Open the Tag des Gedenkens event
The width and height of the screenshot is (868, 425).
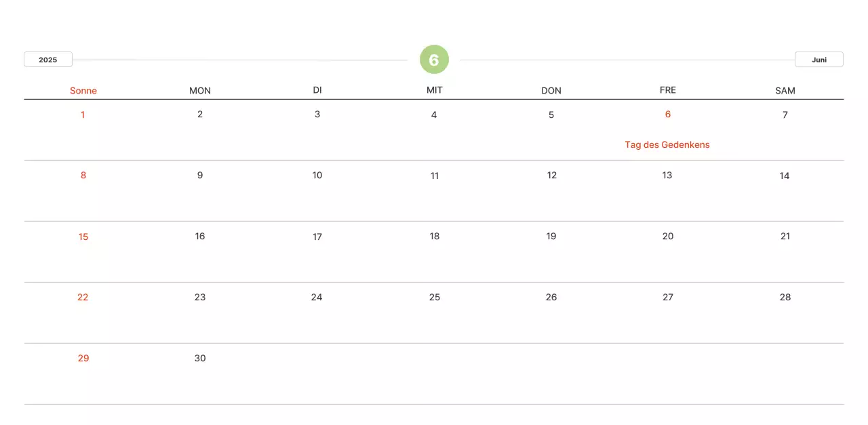pyautogui.click(x=667, y=144)
